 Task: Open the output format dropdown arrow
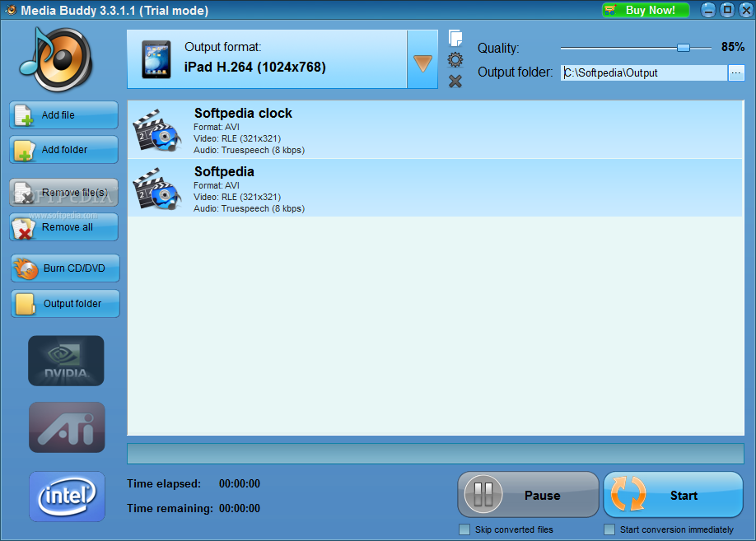tap(422, 59)
